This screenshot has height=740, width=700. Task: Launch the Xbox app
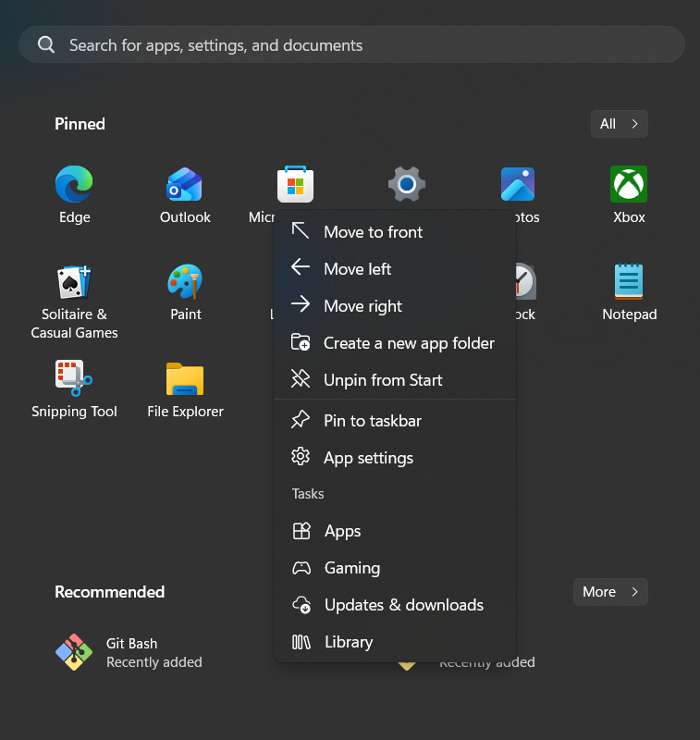click(x=629, y=184)
